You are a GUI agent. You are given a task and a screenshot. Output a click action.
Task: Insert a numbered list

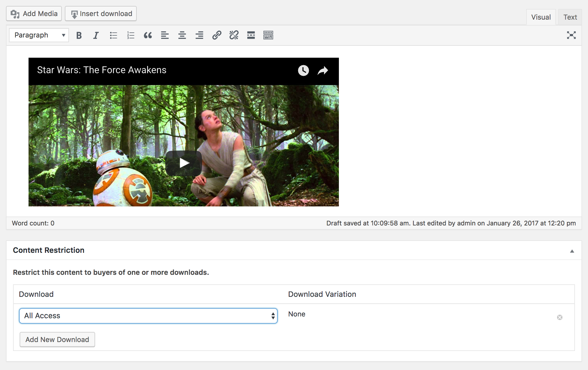click(131, 35)
